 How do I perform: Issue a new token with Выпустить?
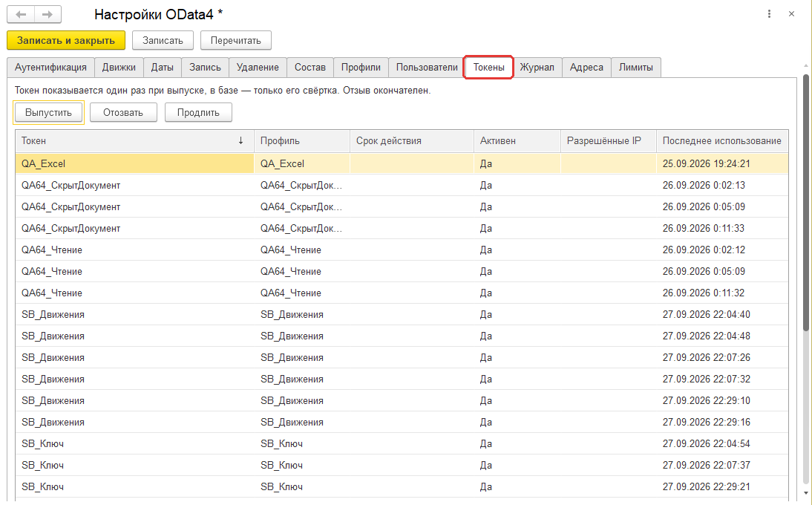(49, 112)
